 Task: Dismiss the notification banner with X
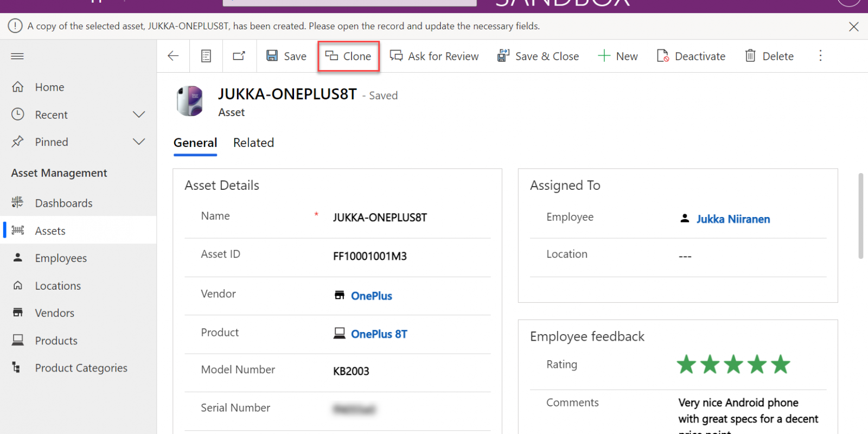[x=853, y=27]
